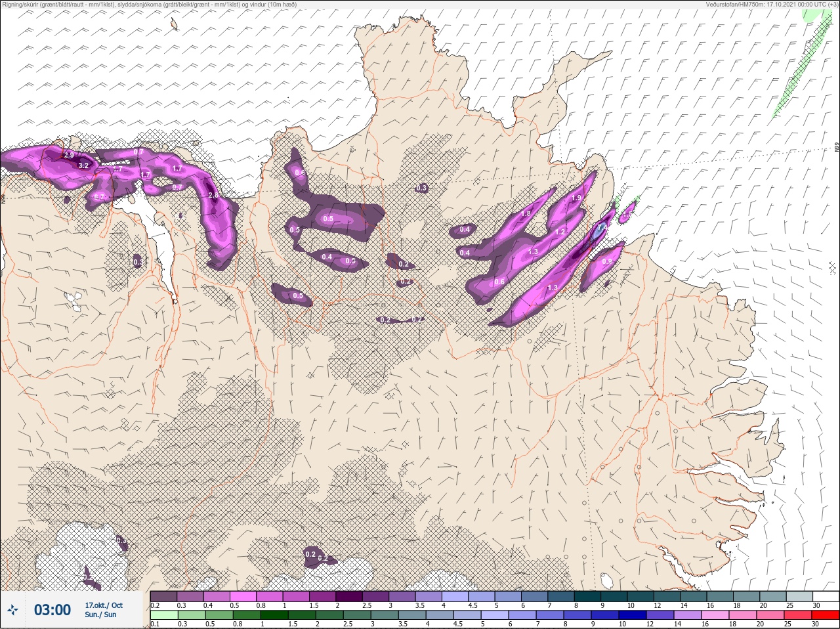Select dark purple upper swatch between 2 and 2.5
Image resolution: width=840 pixels, height=629 pixels.
pos(350,596)
